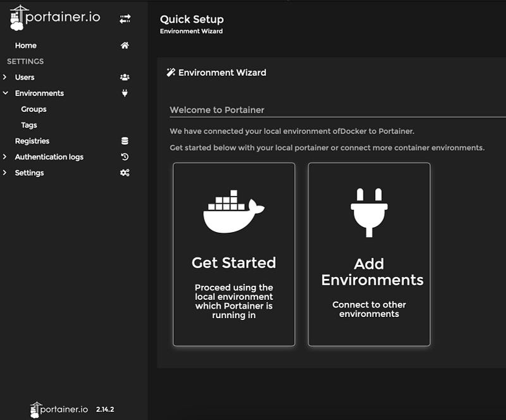Click the Home house icon
Viewport: 506px width, 420px height.
pos(125,45)
